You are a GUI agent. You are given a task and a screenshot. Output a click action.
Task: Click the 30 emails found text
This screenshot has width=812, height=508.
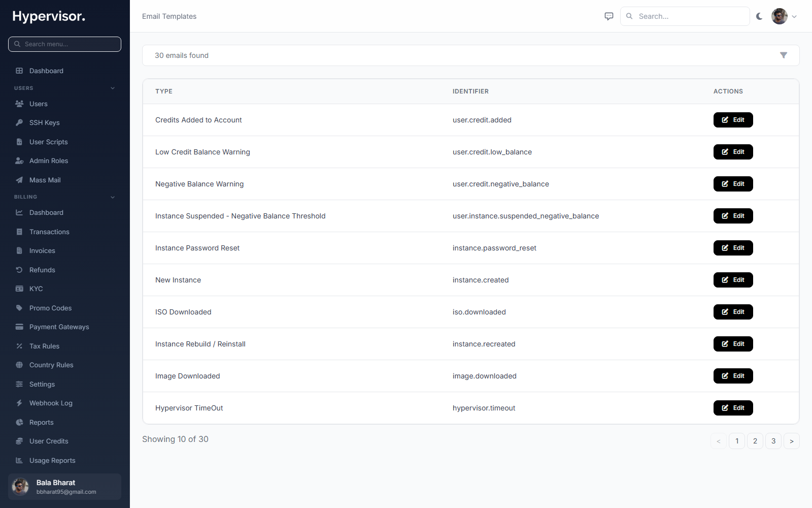(182, 55)
